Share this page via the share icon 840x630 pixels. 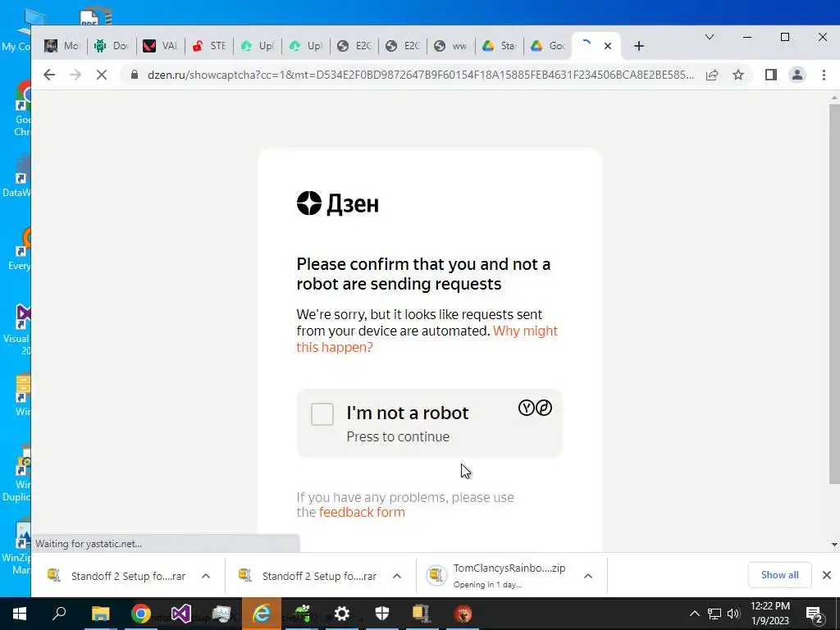(x=712, y=75)
